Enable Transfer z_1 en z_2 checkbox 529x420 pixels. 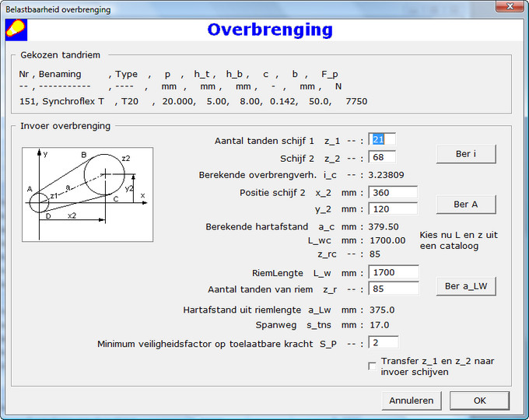(x=372, y=366)
